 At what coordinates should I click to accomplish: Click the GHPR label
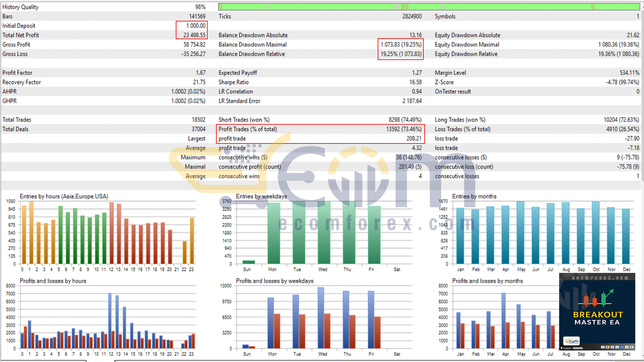9,101
